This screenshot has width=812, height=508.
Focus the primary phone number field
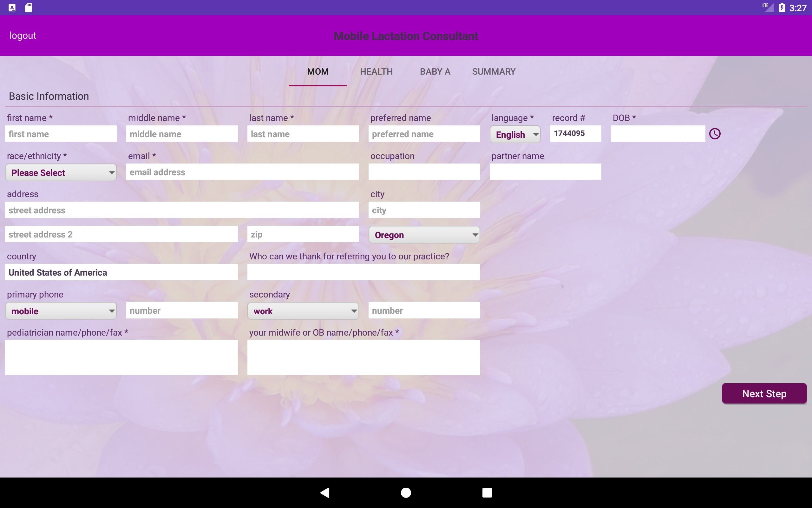tap(182, 310)
